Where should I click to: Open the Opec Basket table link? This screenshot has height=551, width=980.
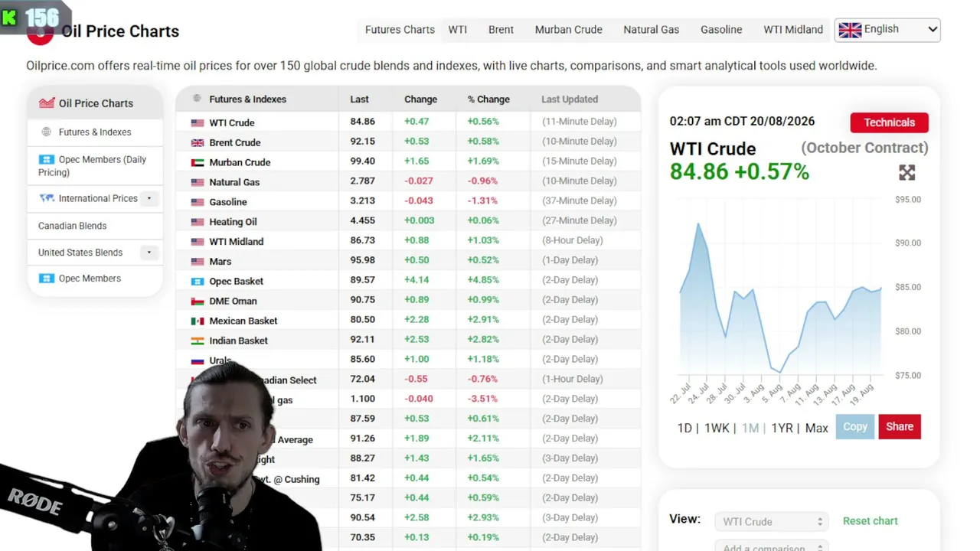pyautogui.click(x=237, y=282)
